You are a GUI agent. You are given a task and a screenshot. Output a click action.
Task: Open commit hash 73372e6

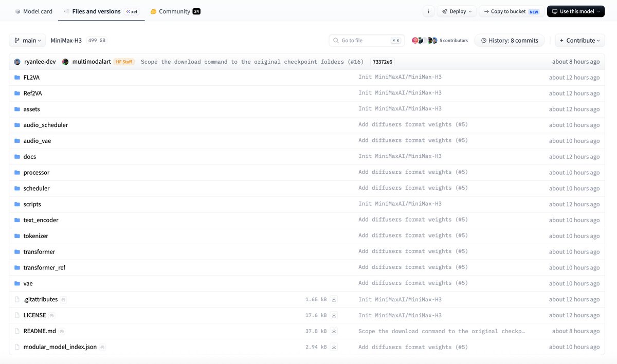point(382,62)
